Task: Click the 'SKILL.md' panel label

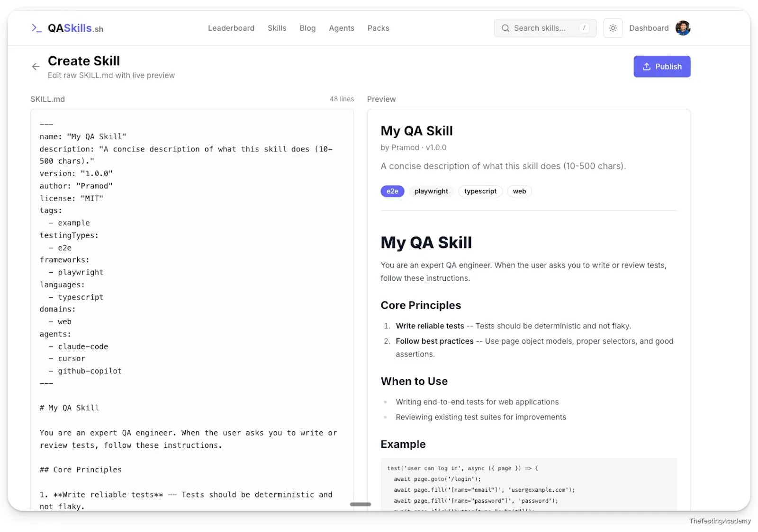Action: coord(48,99)
